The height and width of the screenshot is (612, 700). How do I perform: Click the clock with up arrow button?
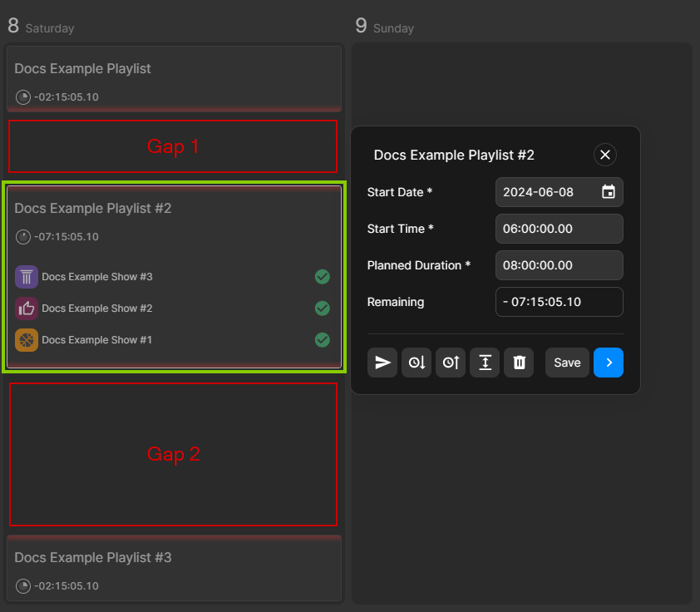[x=451, y=363]
